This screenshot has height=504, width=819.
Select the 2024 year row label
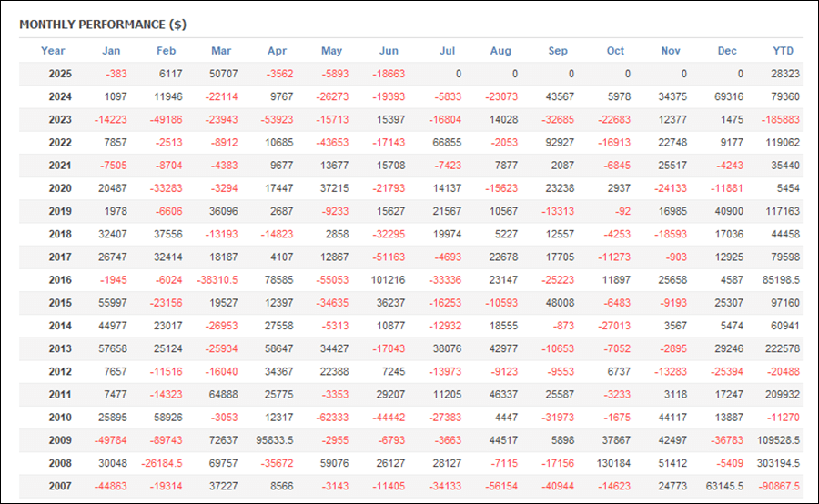[60, 96]
